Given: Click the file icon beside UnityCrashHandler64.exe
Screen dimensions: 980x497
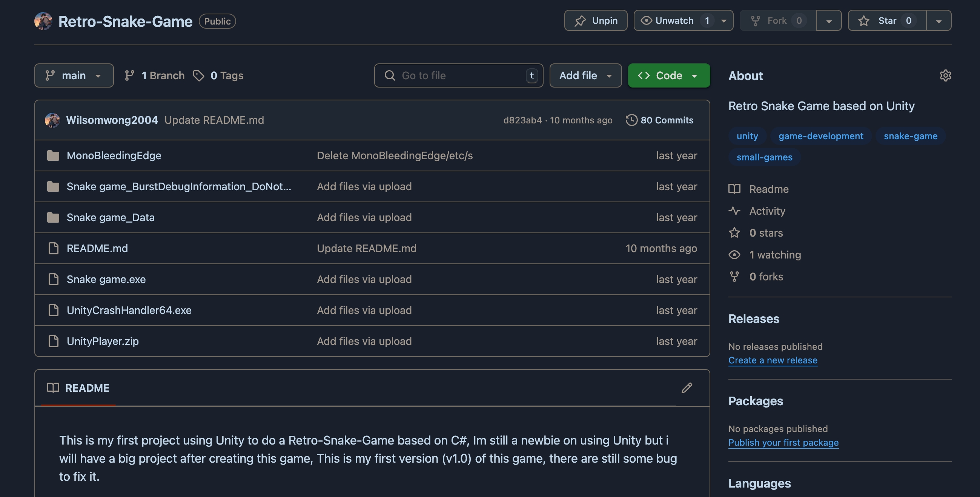Looking at the screenshot, I should click(x=53, y=310).
